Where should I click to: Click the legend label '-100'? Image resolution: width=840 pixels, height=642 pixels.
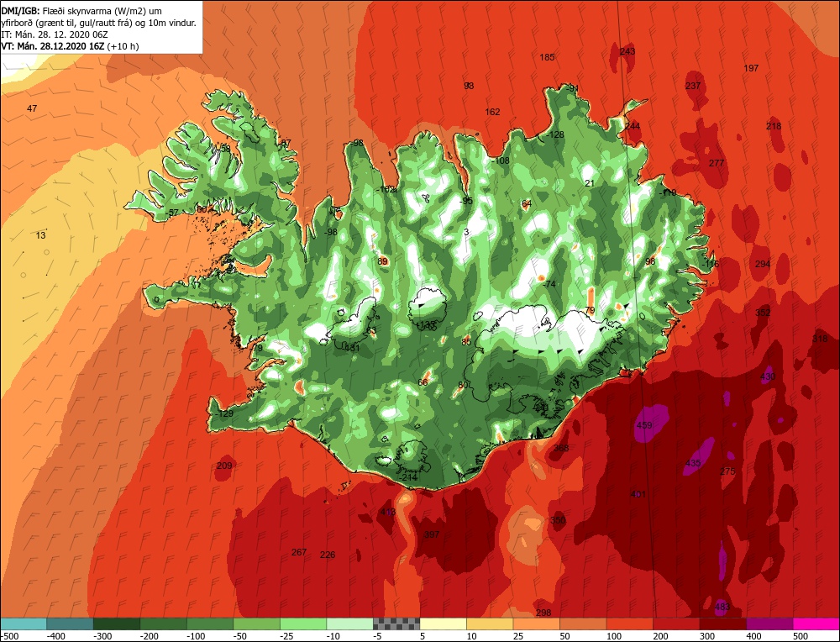tap(196, 636)
